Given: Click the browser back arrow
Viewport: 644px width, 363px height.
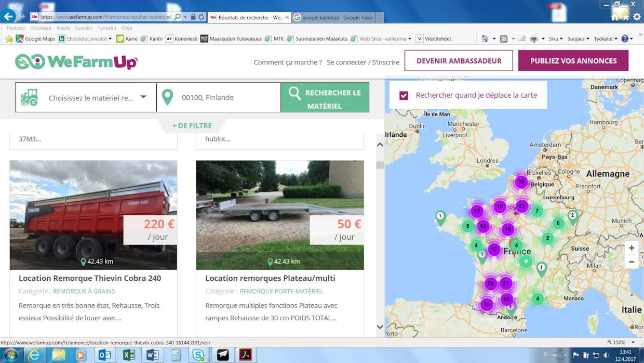Looking at the screenshot, I should (x=8, y=17).
